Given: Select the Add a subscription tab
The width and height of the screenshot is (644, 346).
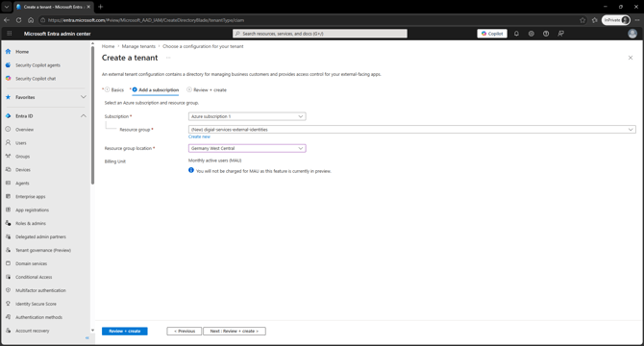Looking at the screenshot, I should [x=156, y=90].
